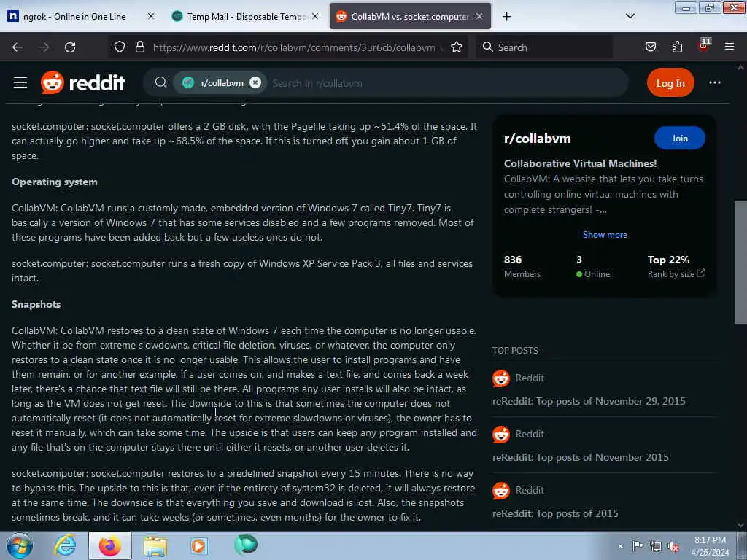This screenshot has width=747, height=560.
Task: Click the TOP POSTS section label
Action: click(x=515, y=351)
